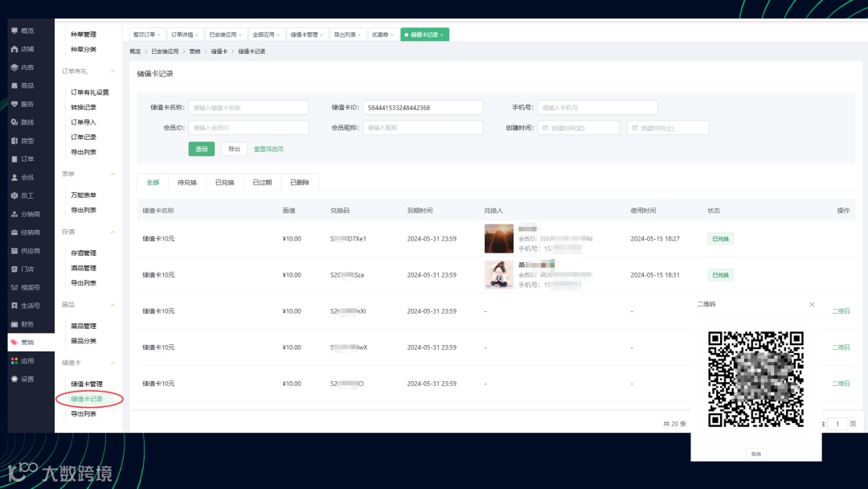Click the sunset avatar in first row
The height and width of the screenshot is (489, 868).
[x=499, y=239]
